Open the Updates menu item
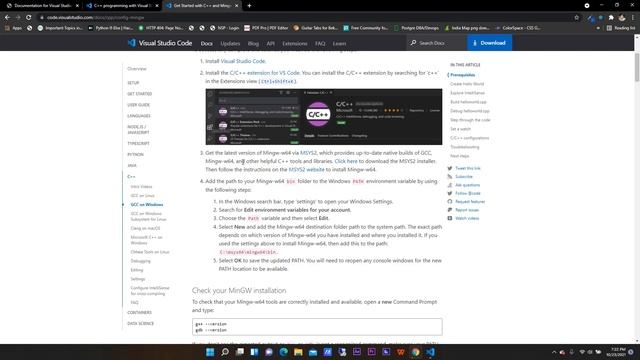640x360 pixels. (230, 43)
